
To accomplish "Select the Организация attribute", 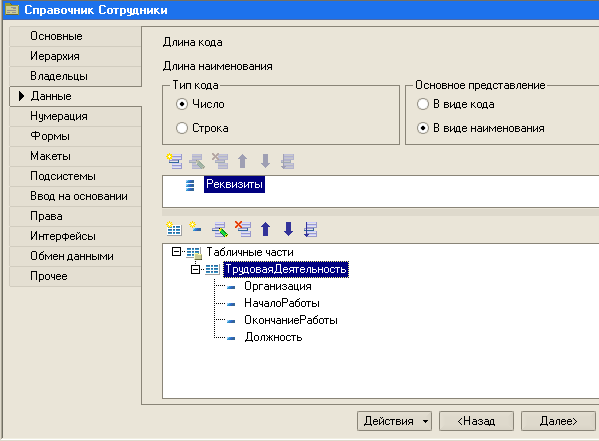I will point(278,286).
